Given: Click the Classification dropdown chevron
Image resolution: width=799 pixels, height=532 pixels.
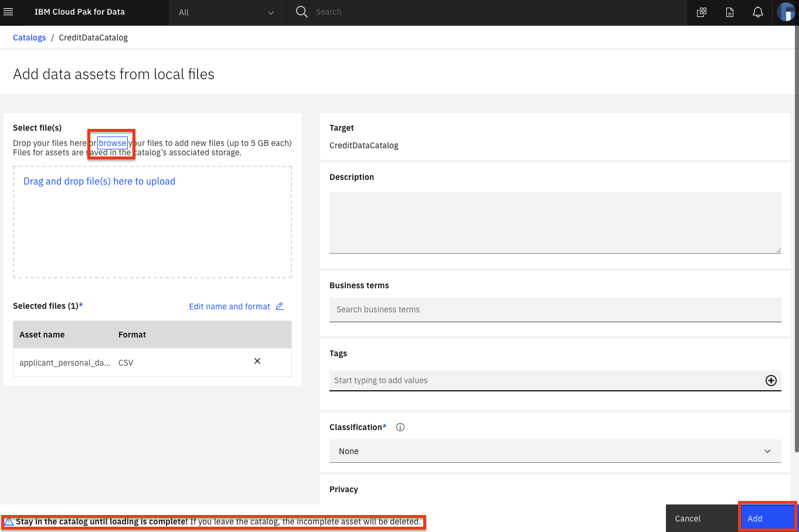Looking at the screenshot, I should 767,451.
